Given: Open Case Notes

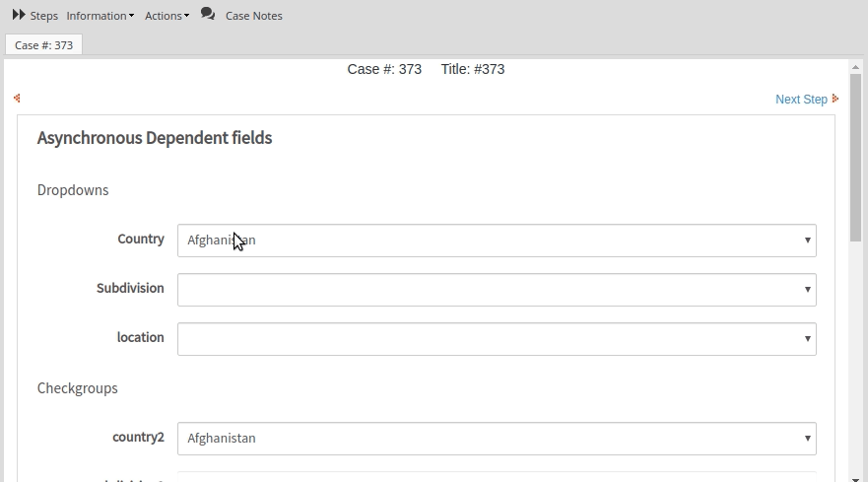Looking at the screenshot, I should (x=253, y=16).
